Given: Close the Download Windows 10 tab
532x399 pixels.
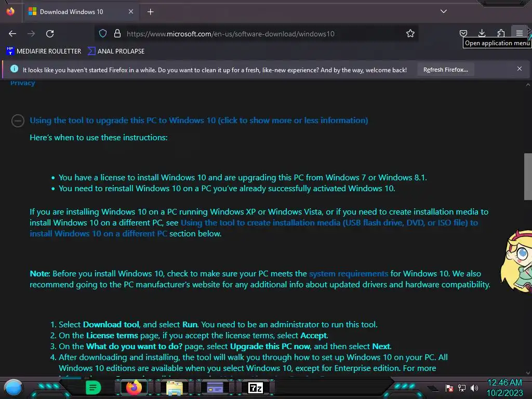Looking at the screenshot, I should tap(130, 11).
